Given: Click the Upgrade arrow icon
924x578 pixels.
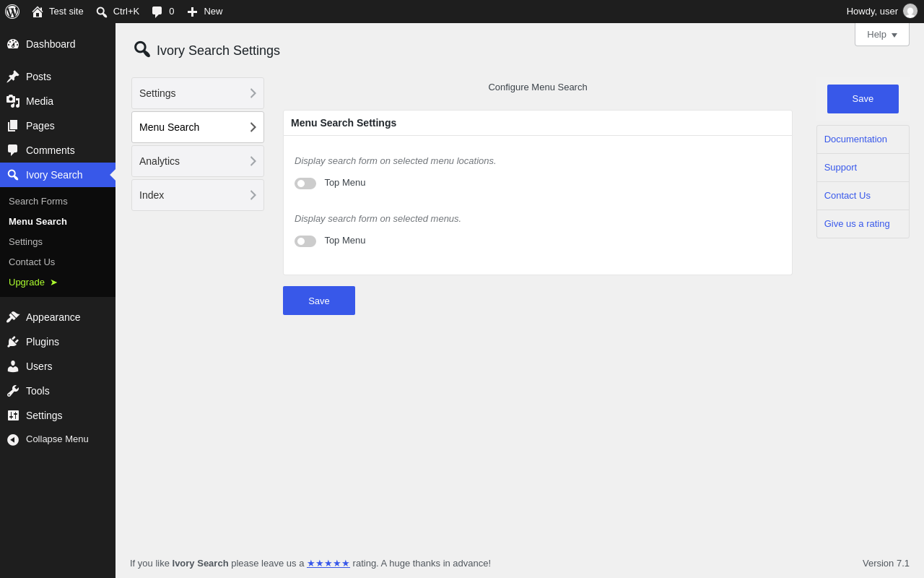Looking at the screenshot, I should (x=53, y=282).
